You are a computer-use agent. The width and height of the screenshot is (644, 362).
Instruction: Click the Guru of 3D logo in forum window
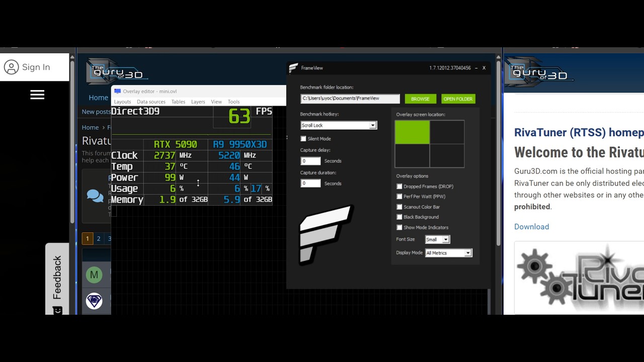[117, 71]
